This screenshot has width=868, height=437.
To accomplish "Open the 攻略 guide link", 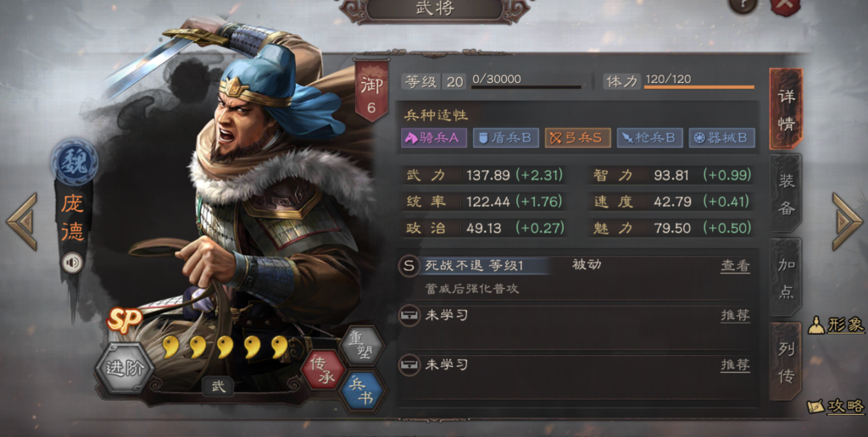I will tap(837, 407).
